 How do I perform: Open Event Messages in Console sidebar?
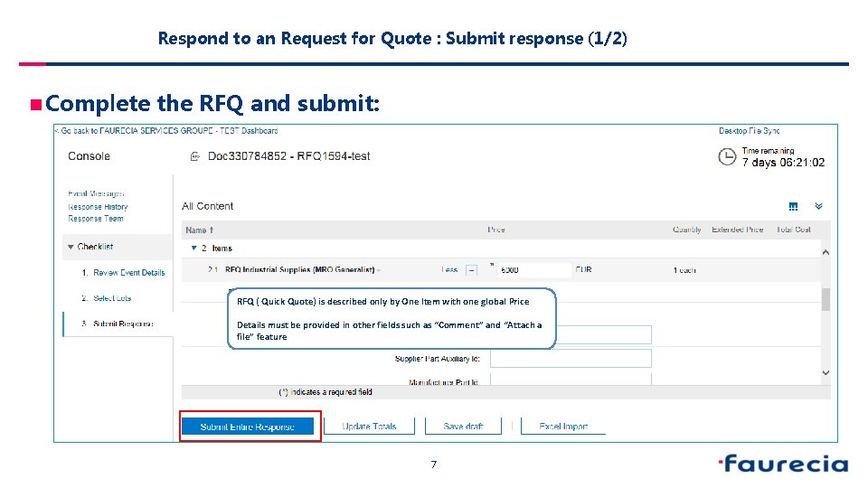96,193
